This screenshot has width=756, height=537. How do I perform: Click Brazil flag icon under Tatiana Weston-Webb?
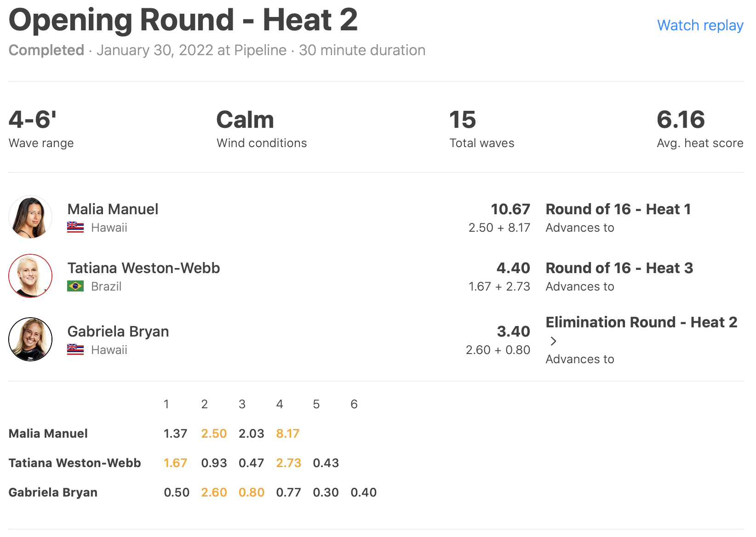pos(75,286)
